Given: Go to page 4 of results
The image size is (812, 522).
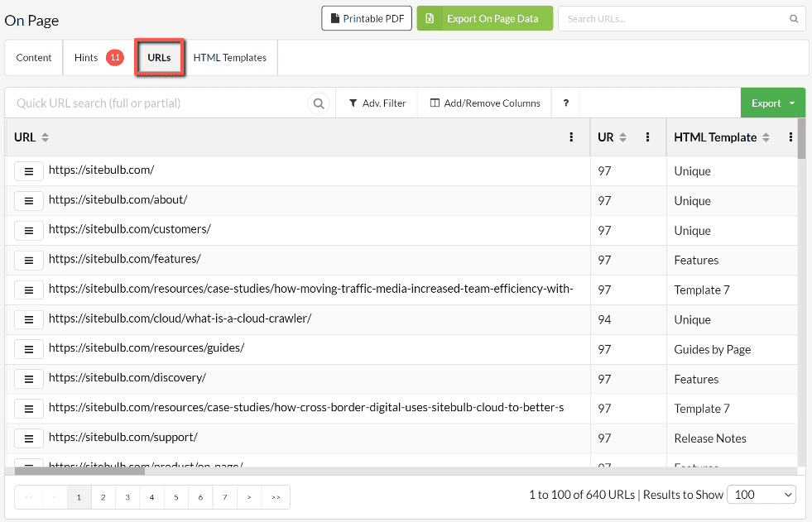Looking at the screenshot, I should click(151, 497).
